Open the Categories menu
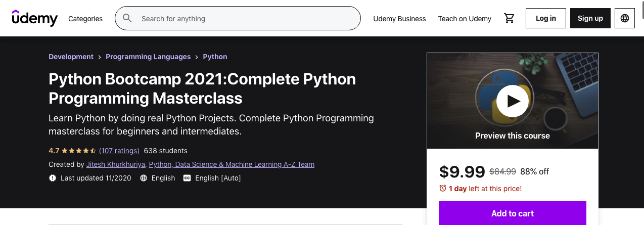Screen dimensions: 644x225 pos(85,19)
